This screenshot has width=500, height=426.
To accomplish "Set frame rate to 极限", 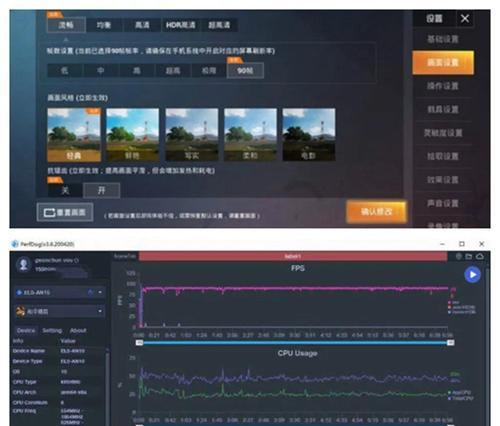I will coord(209,71).
